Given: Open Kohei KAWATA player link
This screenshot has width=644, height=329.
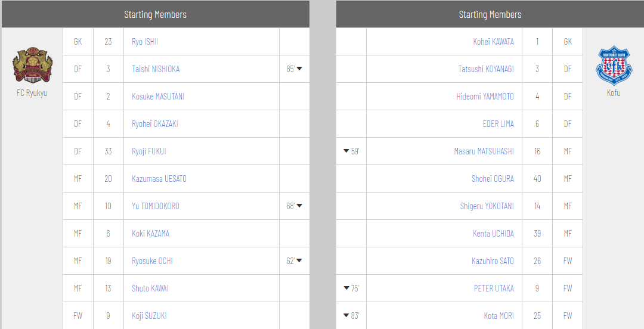Looking at the screenshot, I should [493, 42].
